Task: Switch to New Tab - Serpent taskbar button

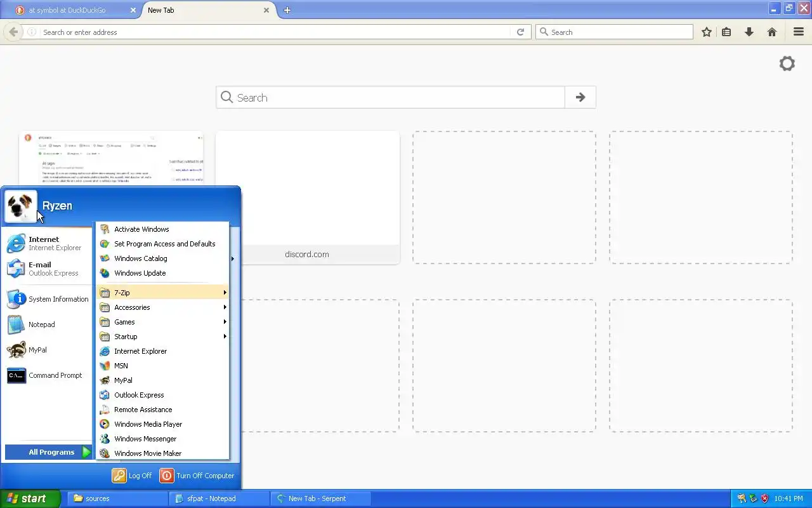Action: [320, 498]
